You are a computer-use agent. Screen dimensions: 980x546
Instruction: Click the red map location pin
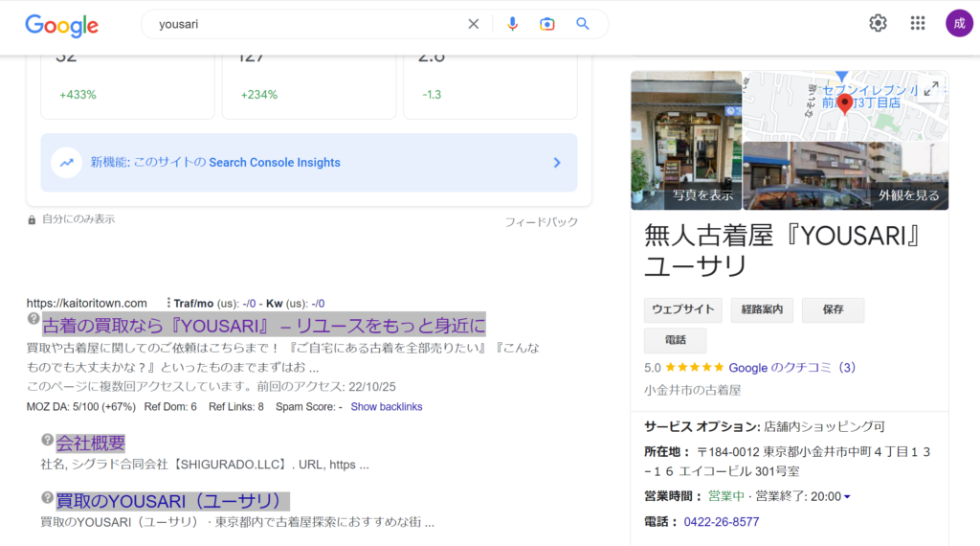[x=844, y=103]
